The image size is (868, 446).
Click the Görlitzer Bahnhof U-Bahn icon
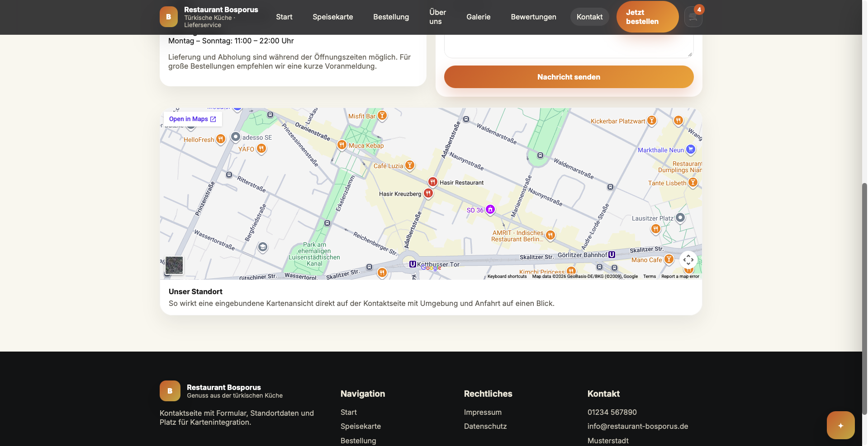[x=612, y=254]
